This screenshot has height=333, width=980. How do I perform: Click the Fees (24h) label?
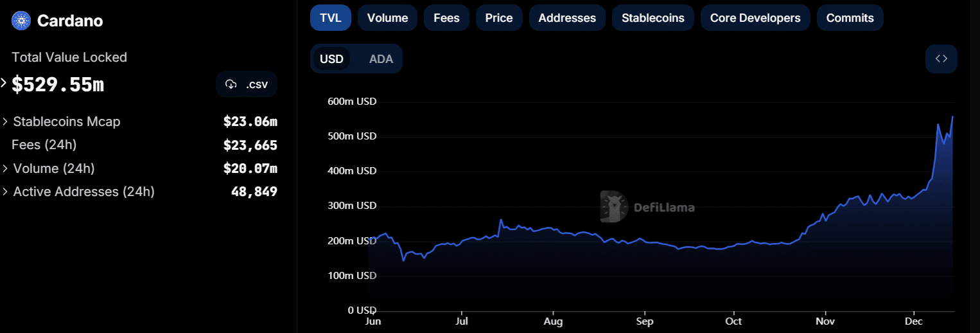(x=44, y=145)
